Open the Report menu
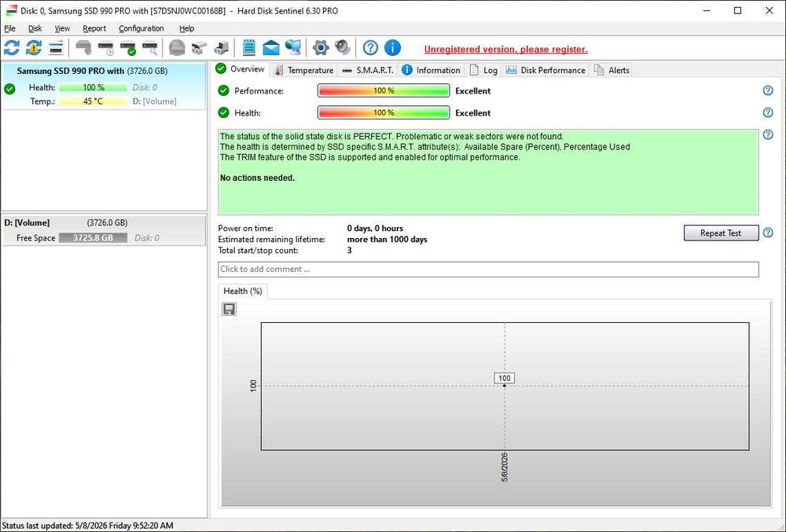Screen dimensions: 786x532 point(94,28)
